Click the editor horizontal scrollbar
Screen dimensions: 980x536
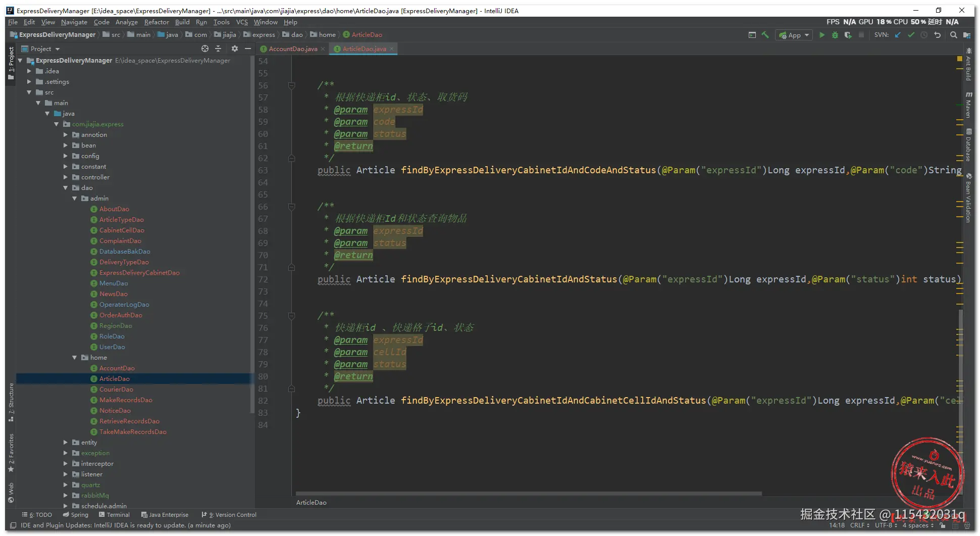529,494
